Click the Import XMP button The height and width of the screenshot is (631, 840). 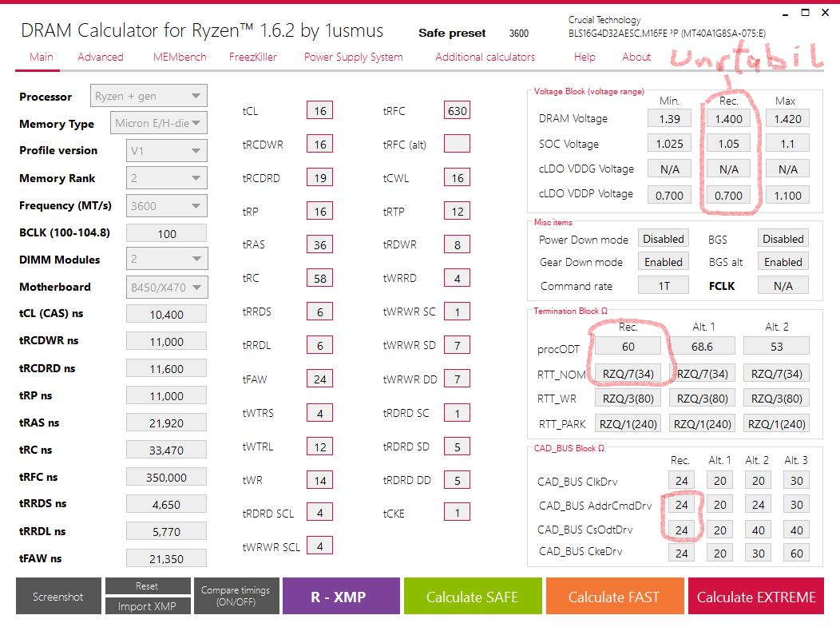click(x=148, y=605)
